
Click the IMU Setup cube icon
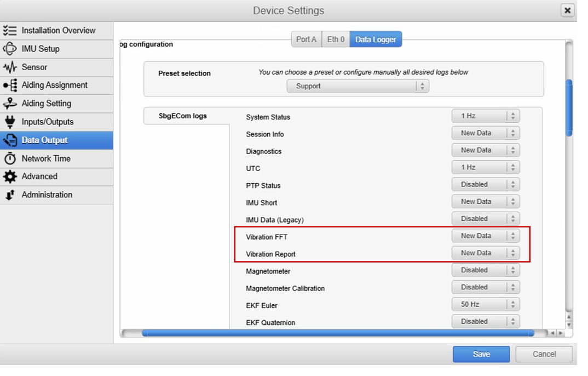coord(10,49)
